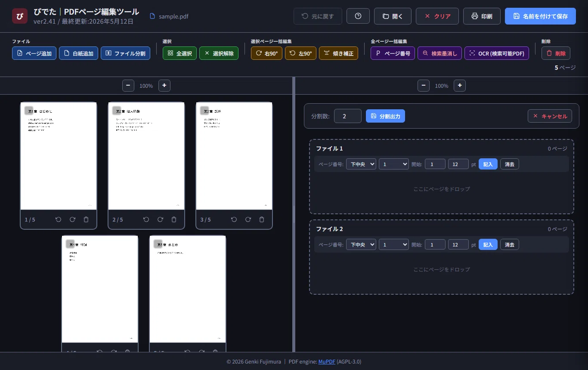Click the red 削除 delete button
The width and height of the screenshot is (588, 370).
[x=556, y=53]
